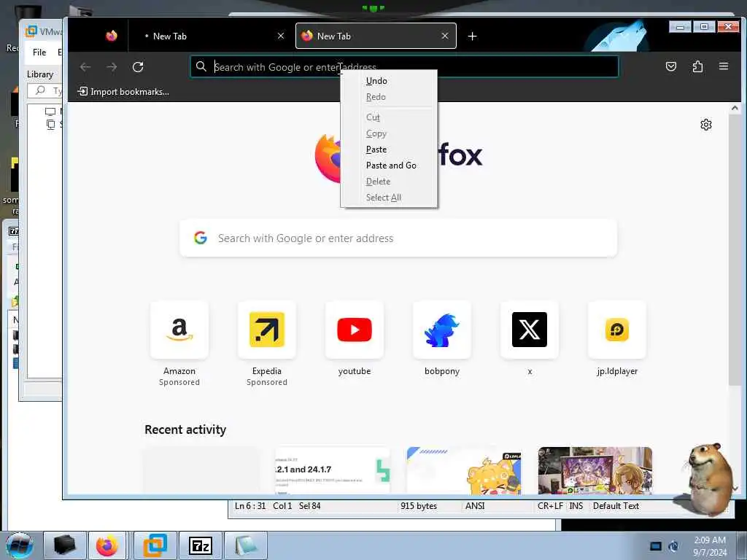Click the Google logo in page search box
The width and height of the screenshot is (747, 560).
[x=201, y=238]
